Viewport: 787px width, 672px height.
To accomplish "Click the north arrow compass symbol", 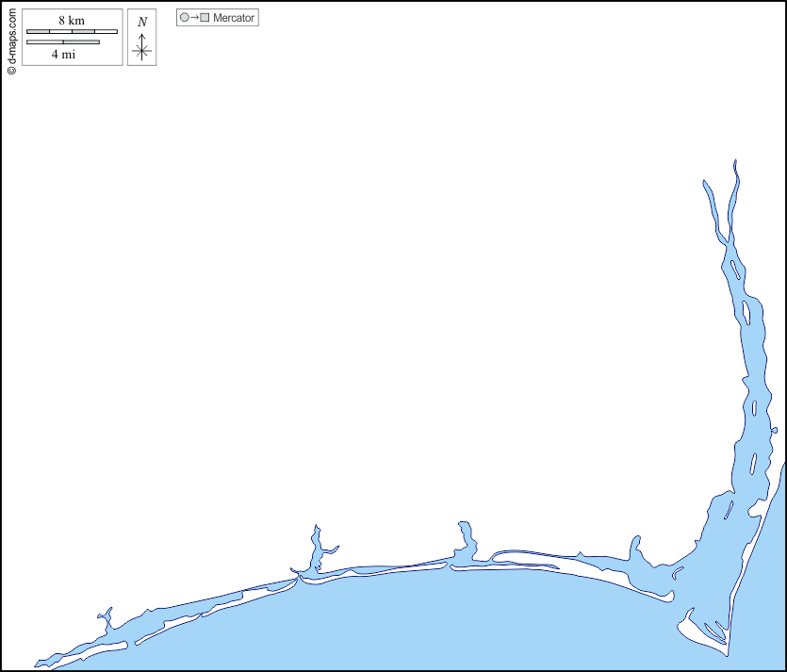I will coord(142,49).
